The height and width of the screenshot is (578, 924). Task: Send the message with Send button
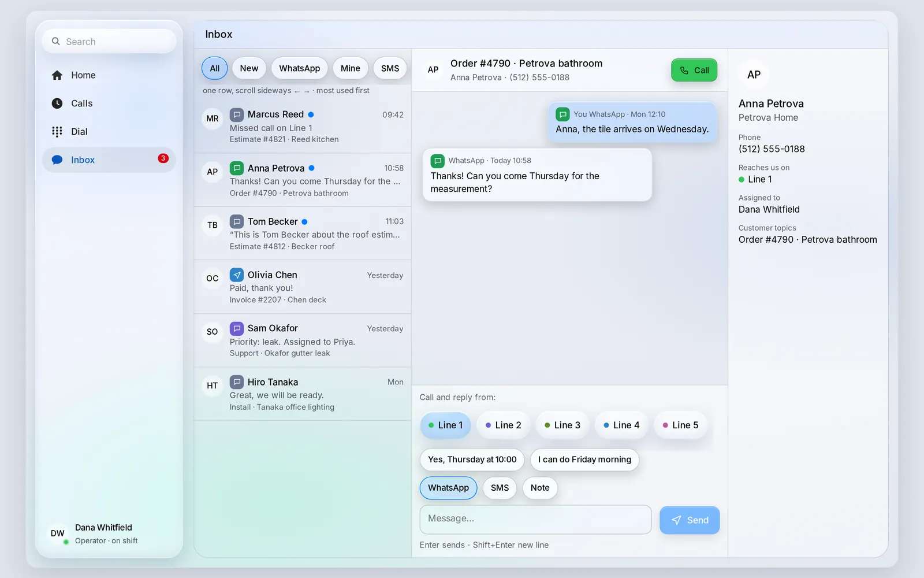coord(690,520)
